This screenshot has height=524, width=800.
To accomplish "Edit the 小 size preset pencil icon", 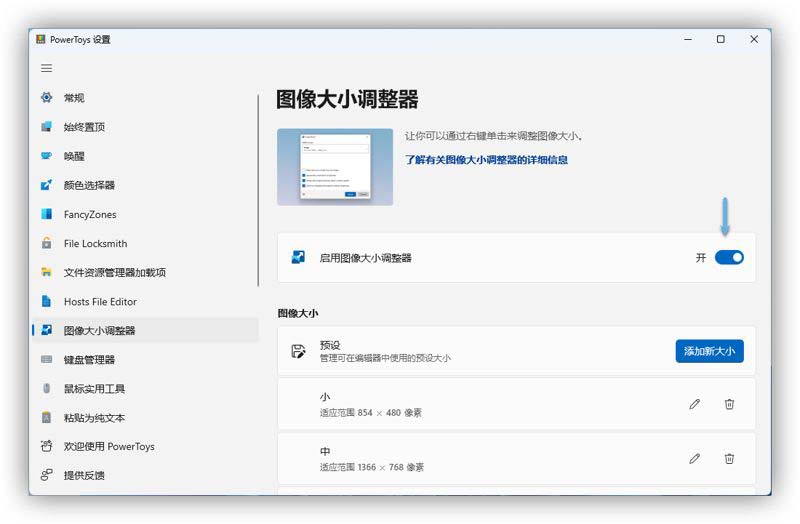I will 694,404.
